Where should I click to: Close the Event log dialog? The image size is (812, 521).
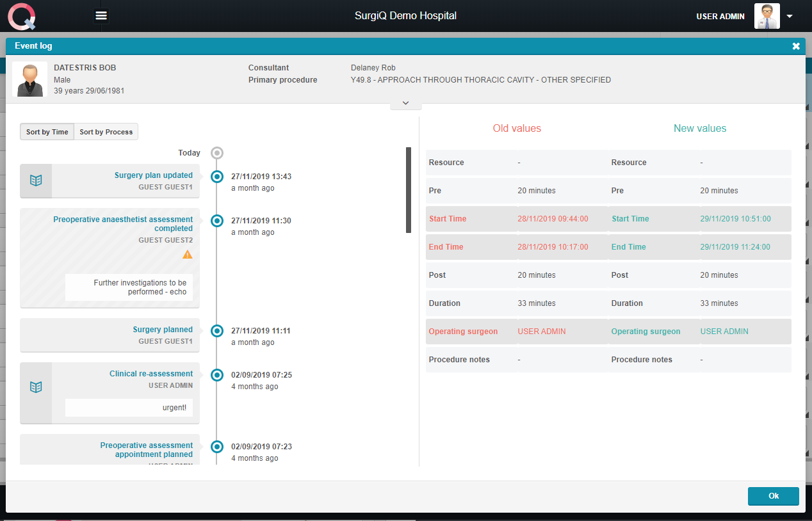pos(796,46)
